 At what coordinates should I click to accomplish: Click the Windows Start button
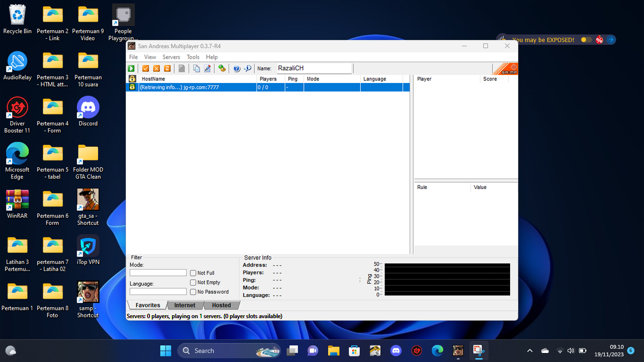pyautogui.click(x=166, y=350)
